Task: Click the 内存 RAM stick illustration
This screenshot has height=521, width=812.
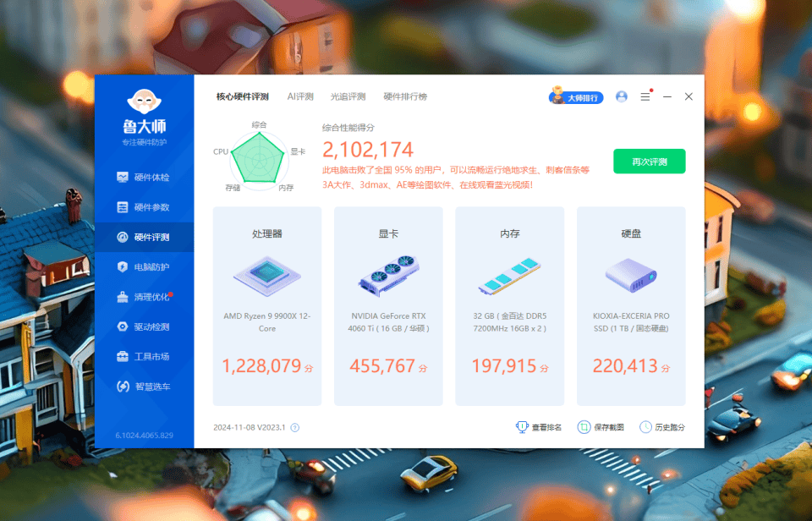Action: (509, 276)
